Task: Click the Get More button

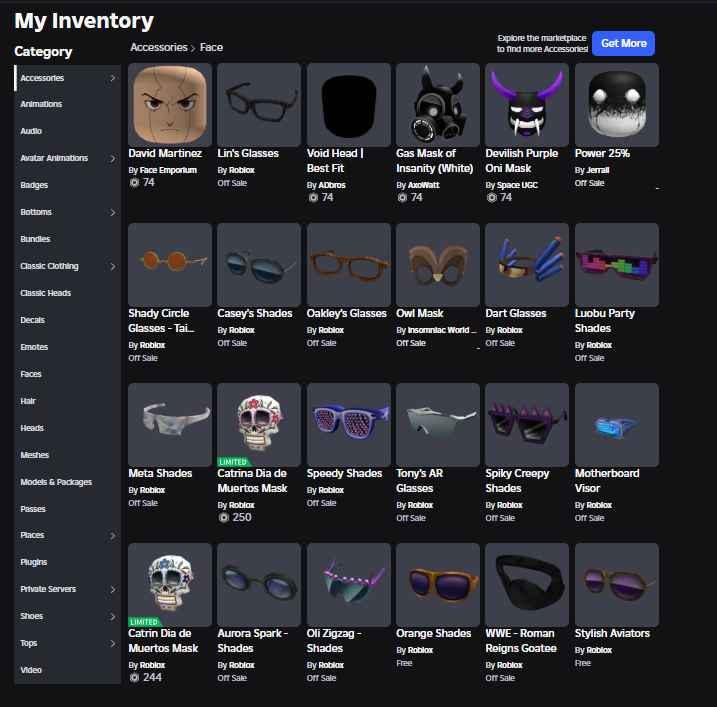Action: pos(623,43)
